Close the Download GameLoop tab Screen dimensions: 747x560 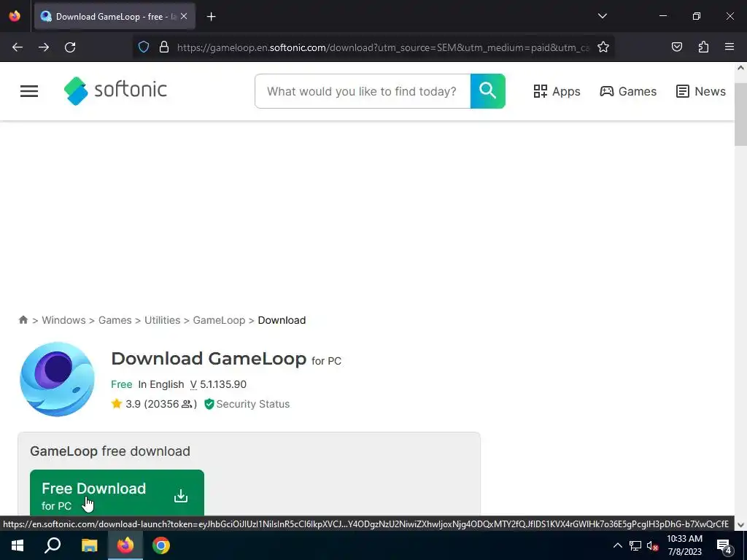tap(184, 16)
